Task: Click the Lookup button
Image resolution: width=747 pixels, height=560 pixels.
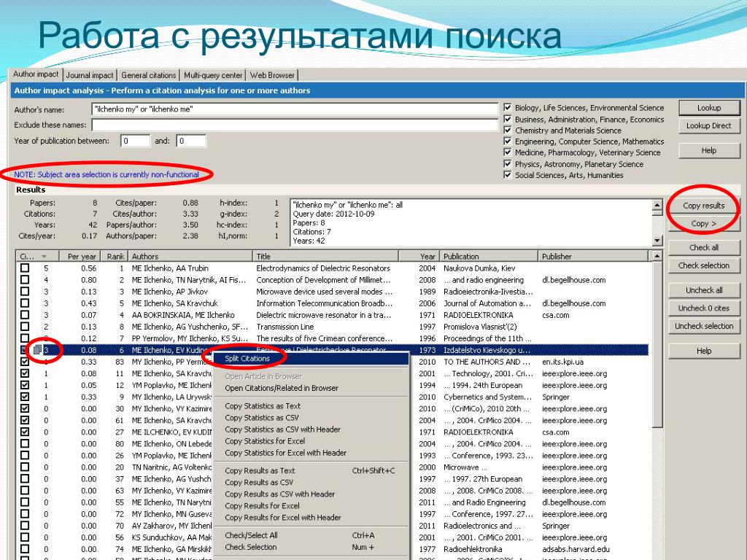Action: tap(709, 108)
